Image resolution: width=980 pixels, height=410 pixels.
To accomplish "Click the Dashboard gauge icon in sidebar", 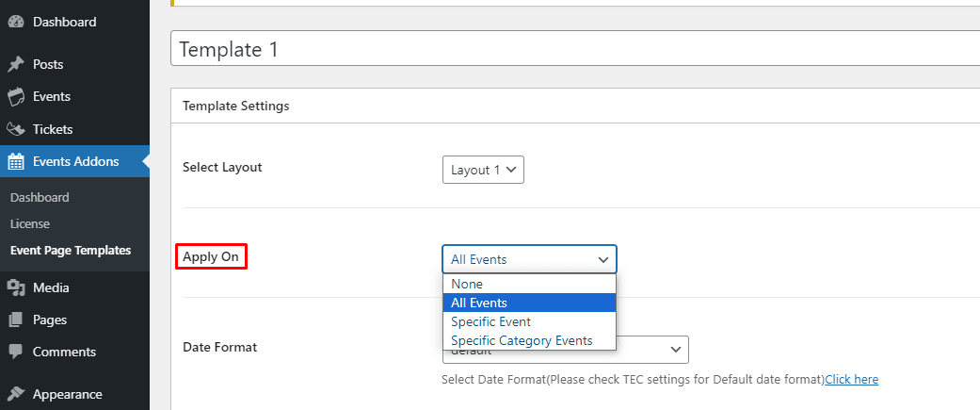I will (16, 22).
